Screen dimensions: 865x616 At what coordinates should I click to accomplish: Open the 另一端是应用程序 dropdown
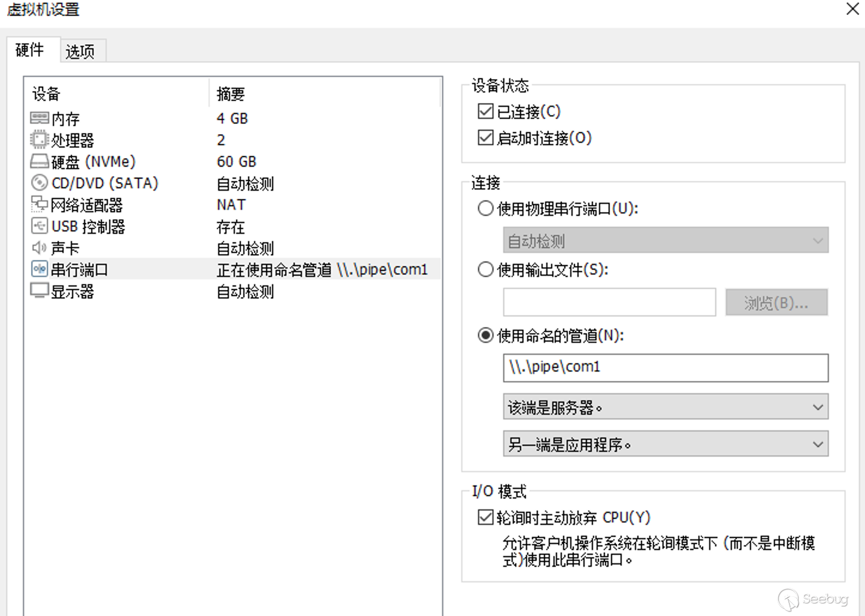tap(666, 444)
